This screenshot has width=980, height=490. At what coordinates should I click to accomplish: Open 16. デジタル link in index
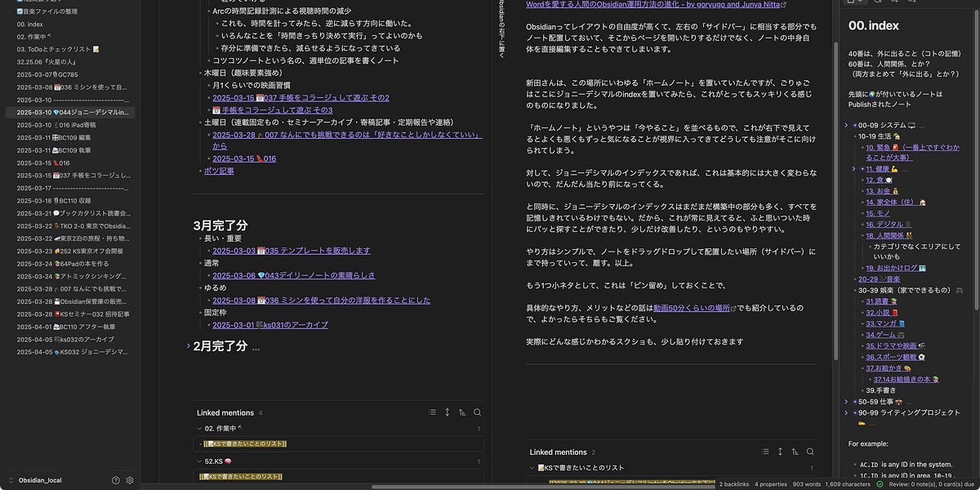tap(889, 224)
